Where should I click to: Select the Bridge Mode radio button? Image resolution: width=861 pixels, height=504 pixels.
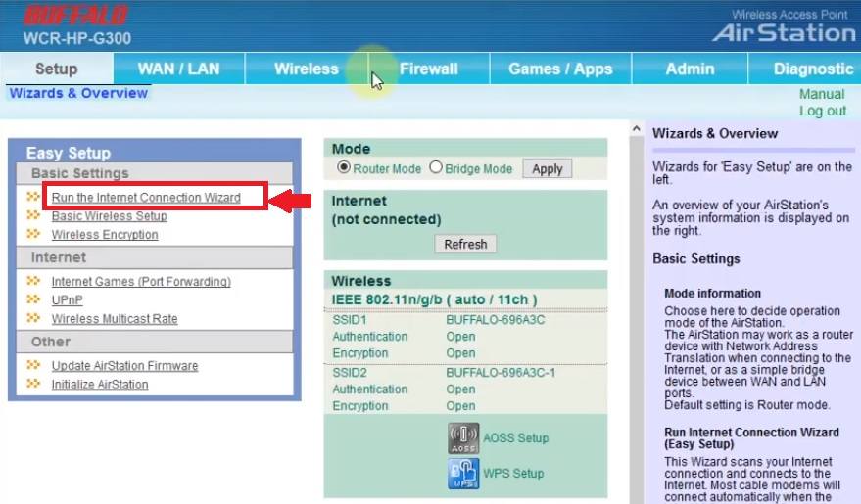pos(436,168)
